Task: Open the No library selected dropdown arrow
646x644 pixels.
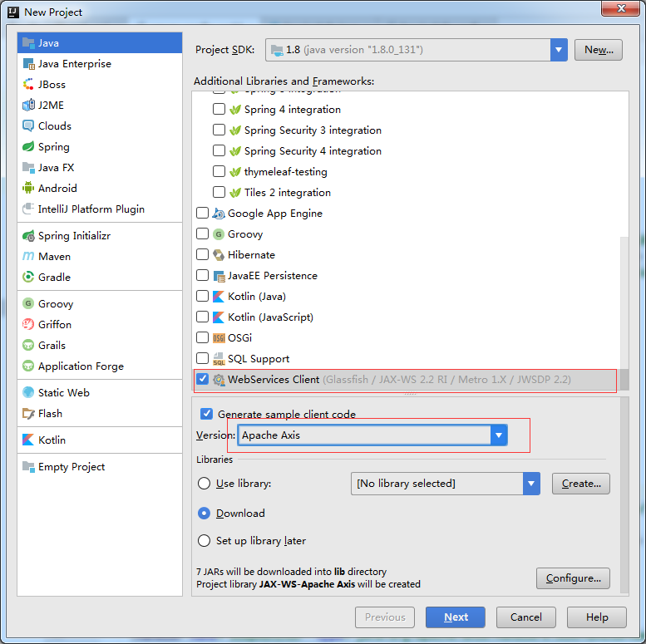Action: 531,484
